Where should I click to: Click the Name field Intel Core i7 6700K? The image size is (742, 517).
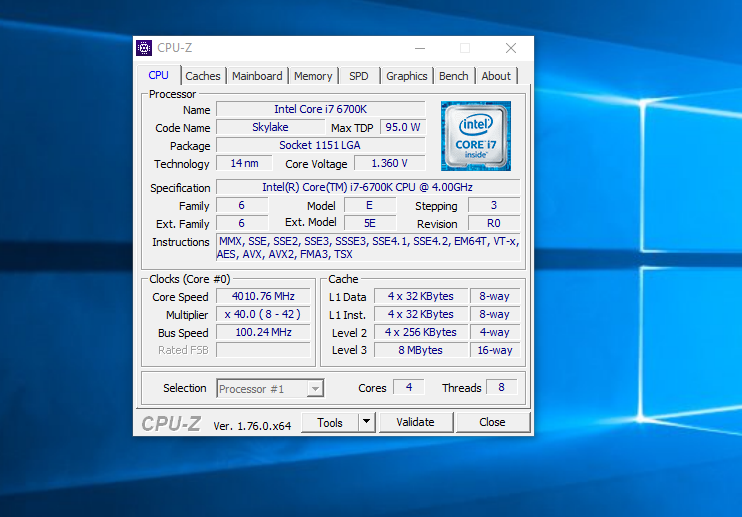pos(320,109)
